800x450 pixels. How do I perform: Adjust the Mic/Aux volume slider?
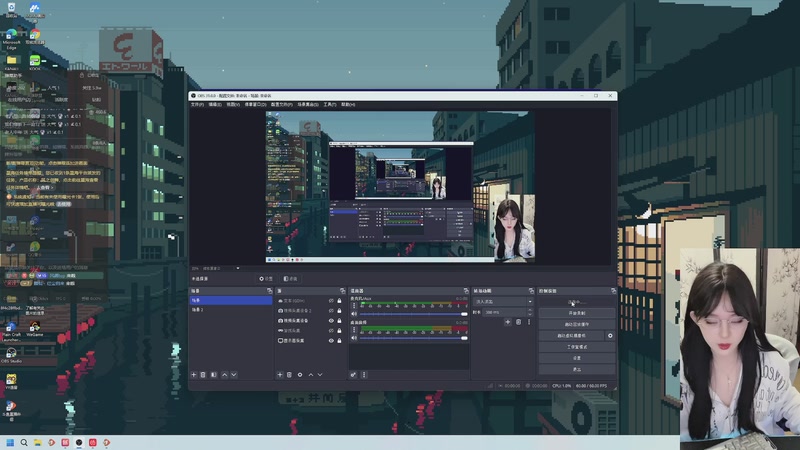pos(414,314)
